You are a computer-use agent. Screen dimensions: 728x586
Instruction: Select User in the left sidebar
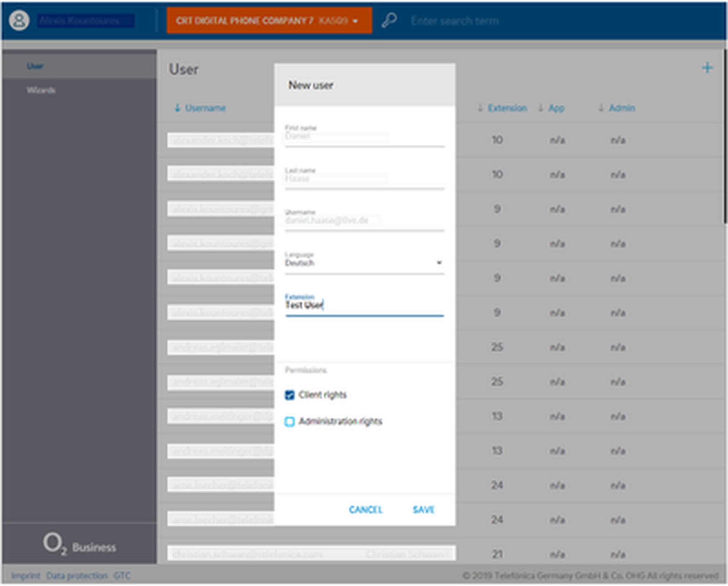(x=35, y=66)
